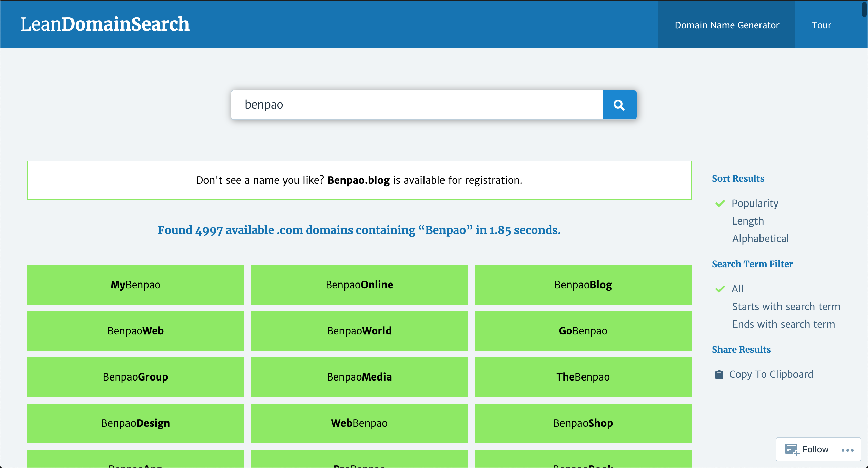Click the Found 4997 available domains heading
The image size is (868, 468).
[359, 230]
